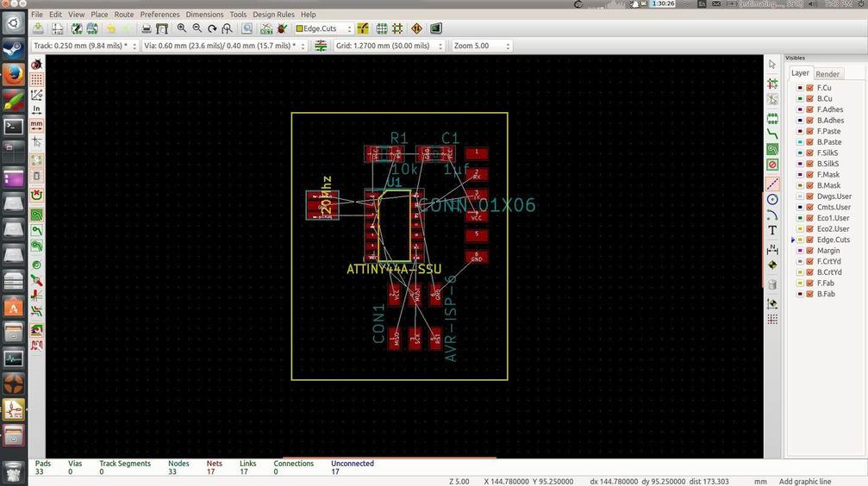Click the Redraw view icon

(x=212, y=28)
